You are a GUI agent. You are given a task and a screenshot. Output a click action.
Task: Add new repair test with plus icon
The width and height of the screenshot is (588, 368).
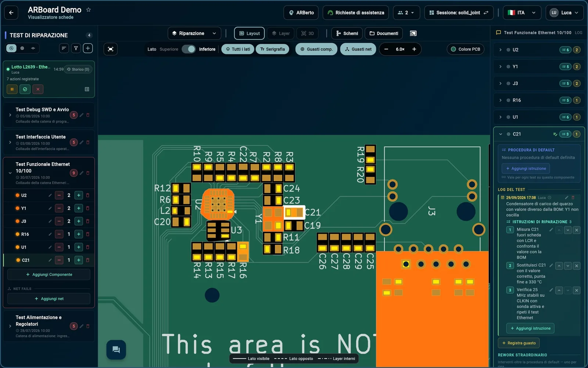point(88,48)
